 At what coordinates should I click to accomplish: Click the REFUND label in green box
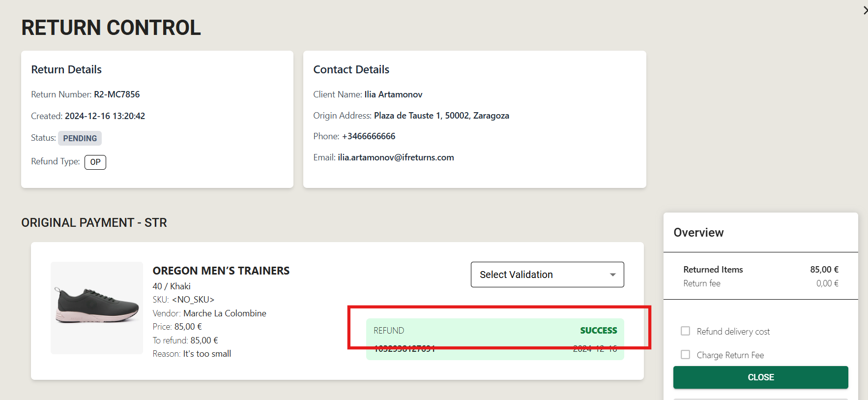click(x=389, y=331)
